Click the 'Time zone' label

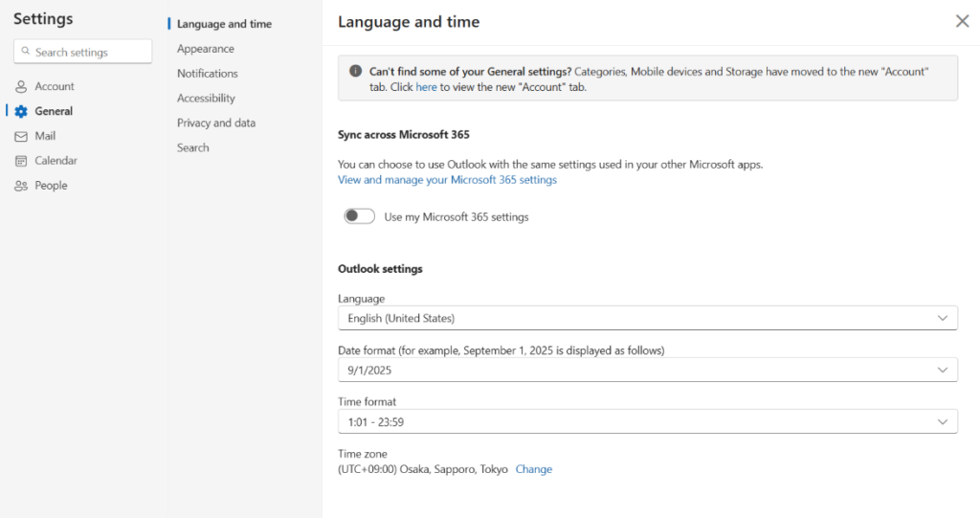coord(363,454)
